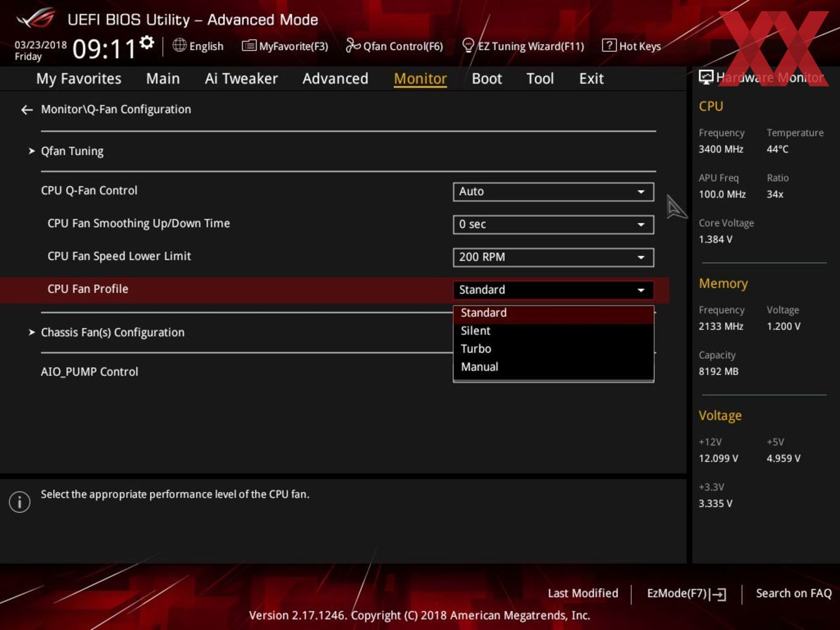Screen dimensions: 840x630
Task: Open the Ai Tweaker tab
Action: click(241, 78)
